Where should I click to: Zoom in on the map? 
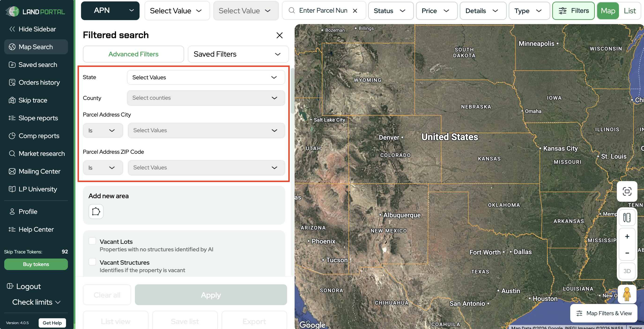627,236
